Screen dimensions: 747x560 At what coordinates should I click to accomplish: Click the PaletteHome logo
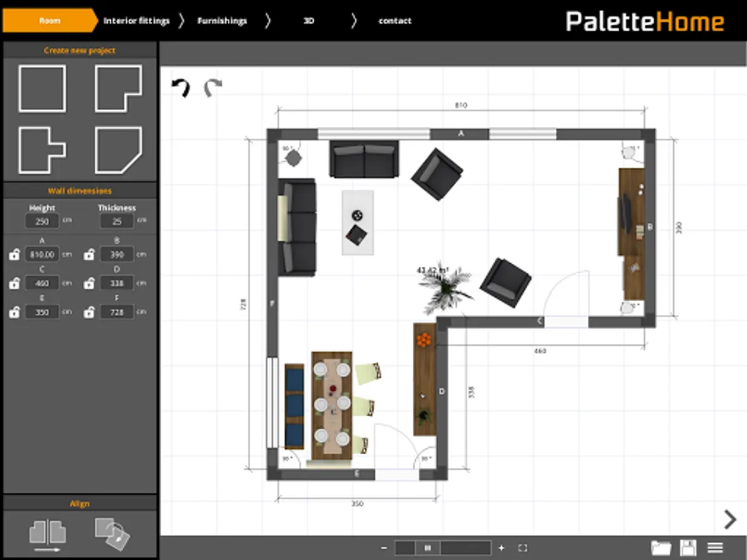coord(645,22)
